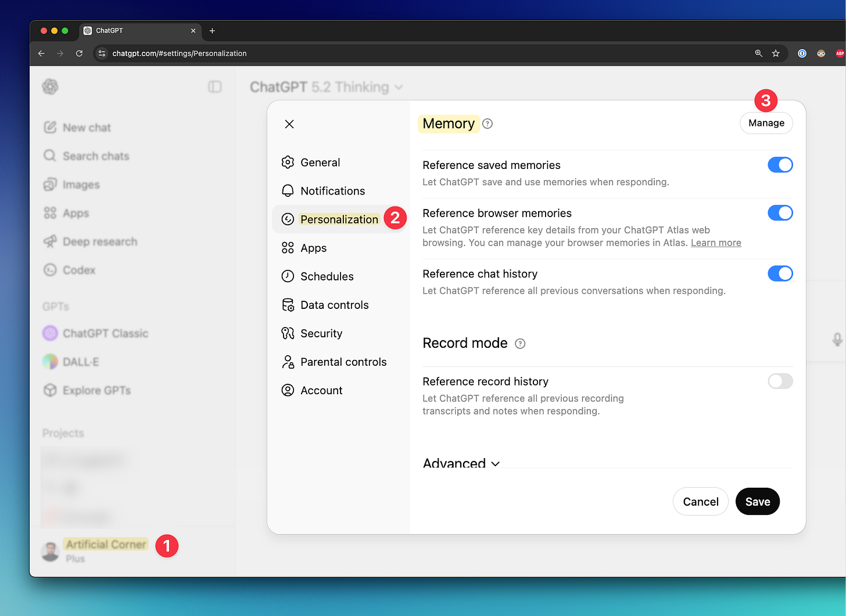Click the microphone dictation icon
The image size is (846, 616).
[x=837, y=340]
